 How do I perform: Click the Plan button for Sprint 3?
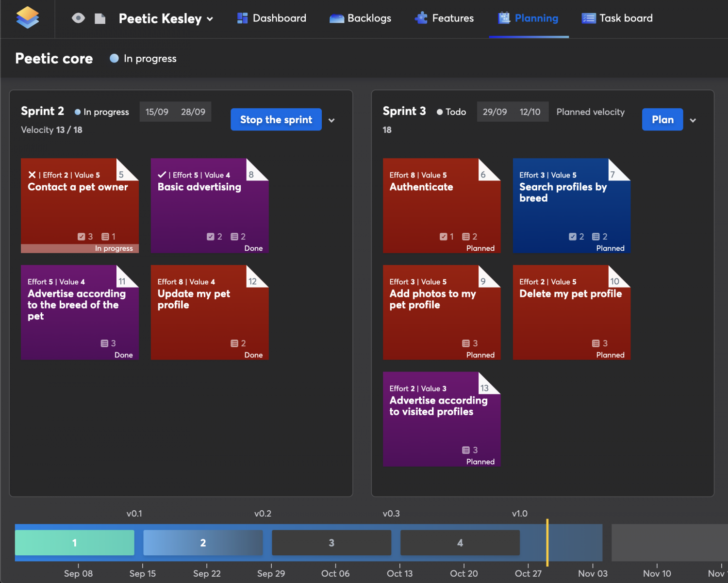pyautogui.click(x=662, y=120)
